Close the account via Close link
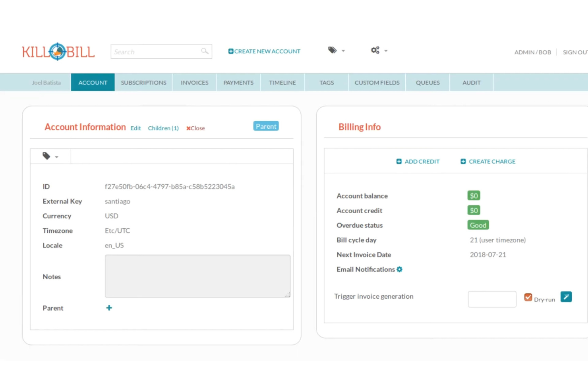Viewport: 588px width, 392px height. coord(195,128)
